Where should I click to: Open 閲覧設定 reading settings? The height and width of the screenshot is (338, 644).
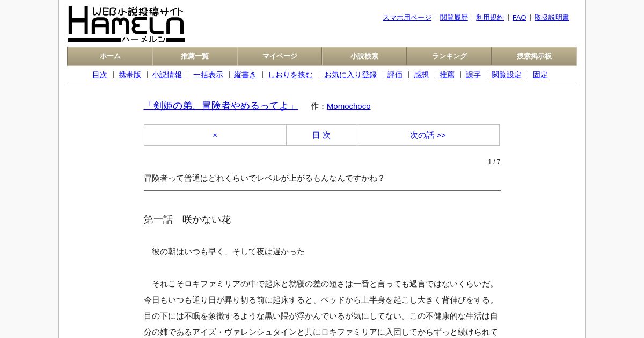[507, 75]
